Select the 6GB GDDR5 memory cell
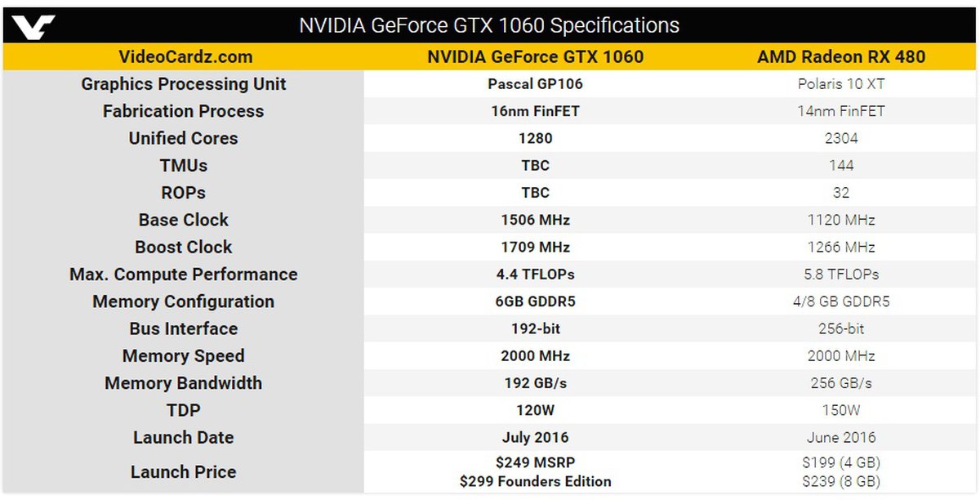This screenshot has height=500, width=980. click(535, 301)
